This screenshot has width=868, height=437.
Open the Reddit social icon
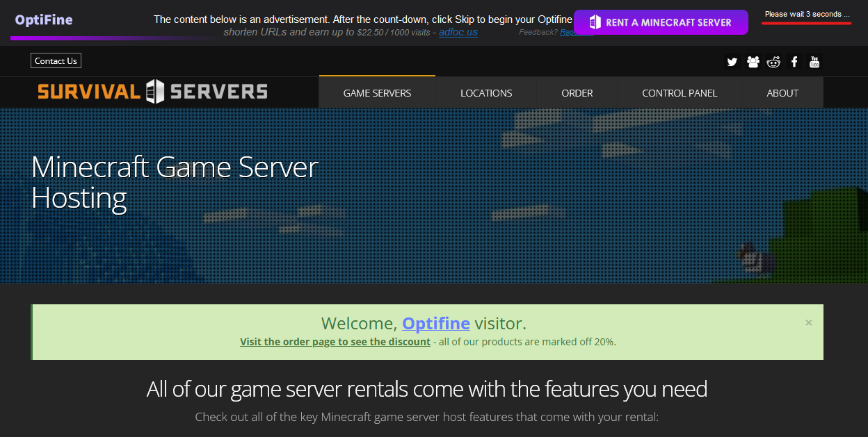tap(773, 62)
